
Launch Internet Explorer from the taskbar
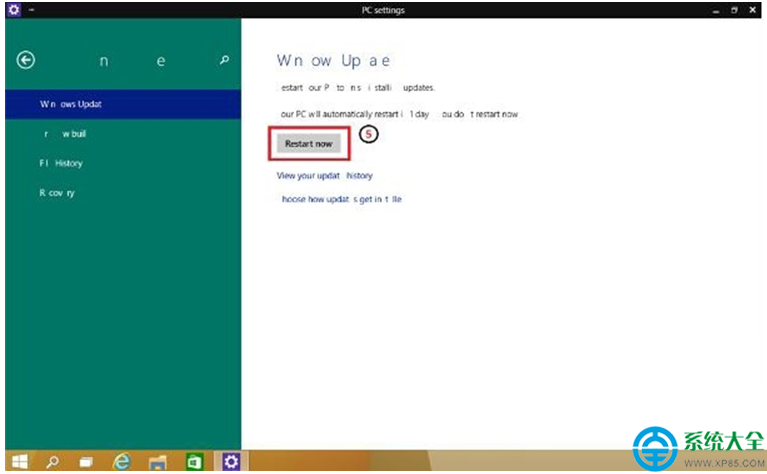(x=121, y=461)
